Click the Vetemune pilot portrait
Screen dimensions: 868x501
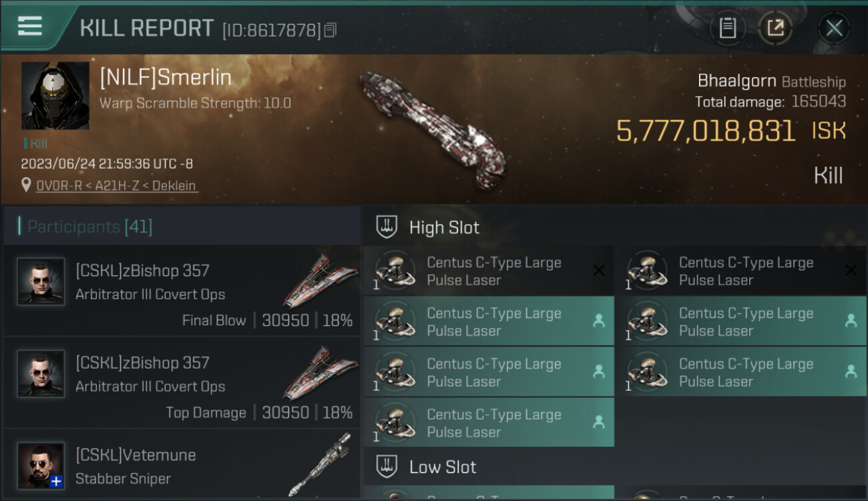pos(41,465)
